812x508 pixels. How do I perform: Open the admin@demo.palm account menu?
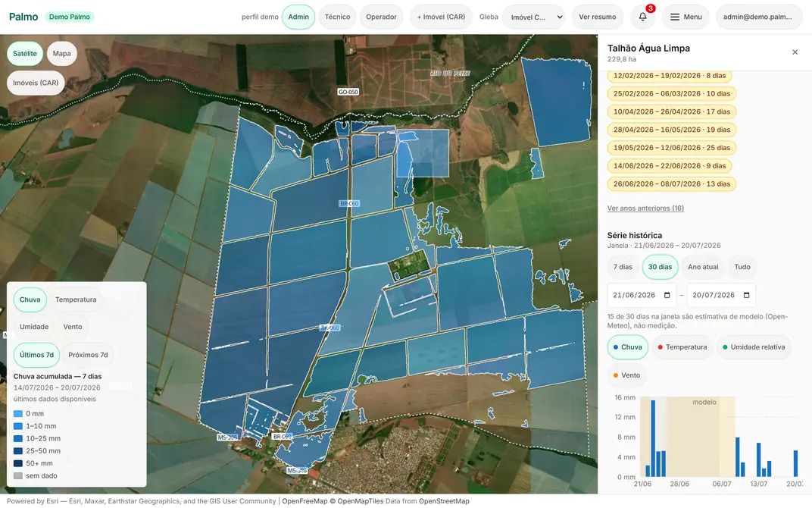pyautogui.click(x=759, y=17)
